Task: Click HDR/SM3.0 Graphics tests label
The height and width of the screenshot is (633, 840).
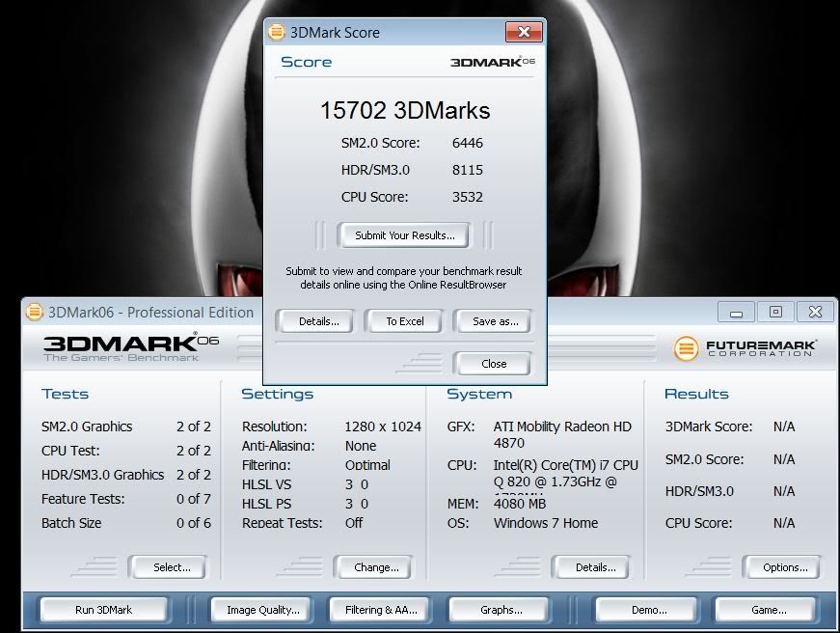Action: pos(102,475)
